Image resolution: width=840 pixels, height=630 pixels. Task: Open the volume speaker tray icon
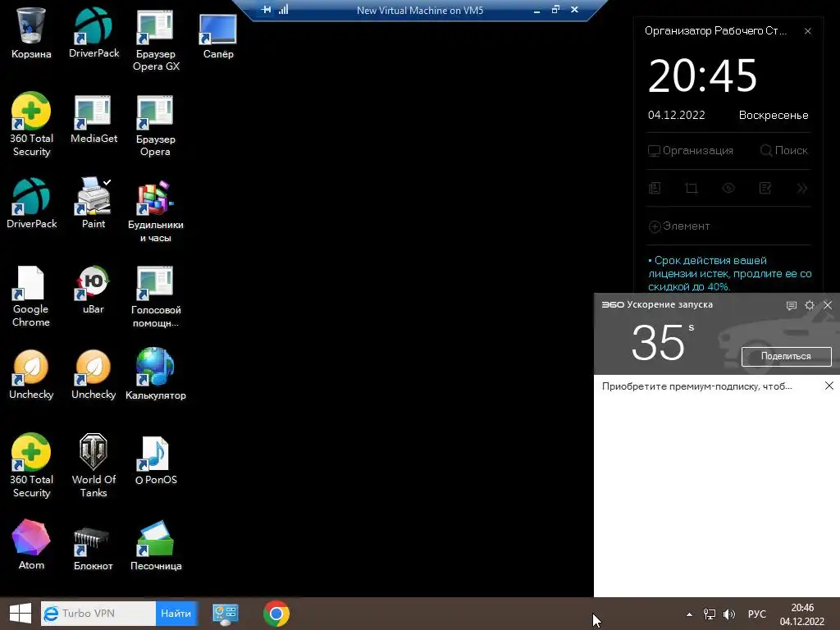[728, 614]
